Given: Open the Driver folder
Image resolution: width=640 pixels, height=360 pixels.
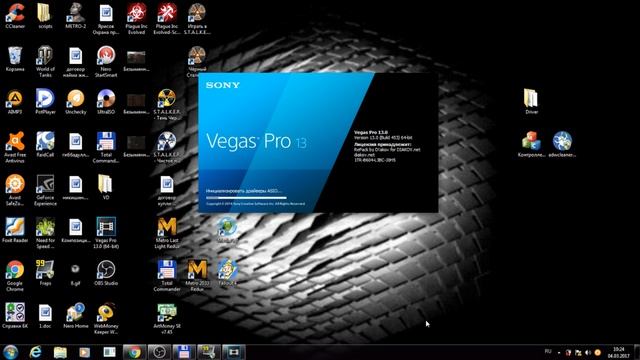Looking at the screenshot, I should coord(531,102).
